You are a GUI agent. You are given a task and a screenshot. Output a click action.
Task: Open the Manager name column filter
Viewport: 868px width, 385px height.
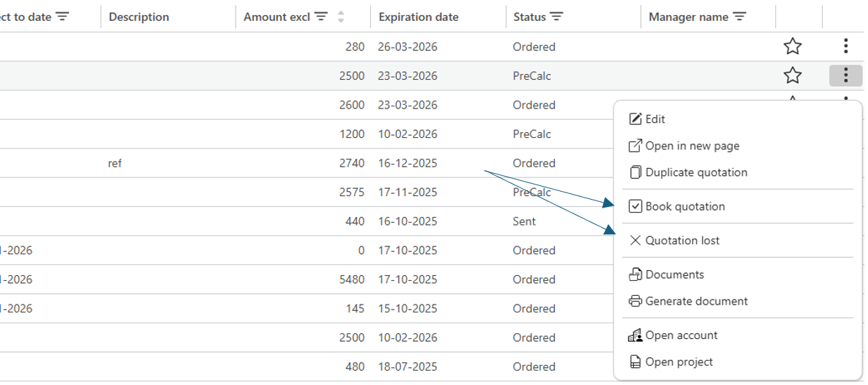pos(739,17)
